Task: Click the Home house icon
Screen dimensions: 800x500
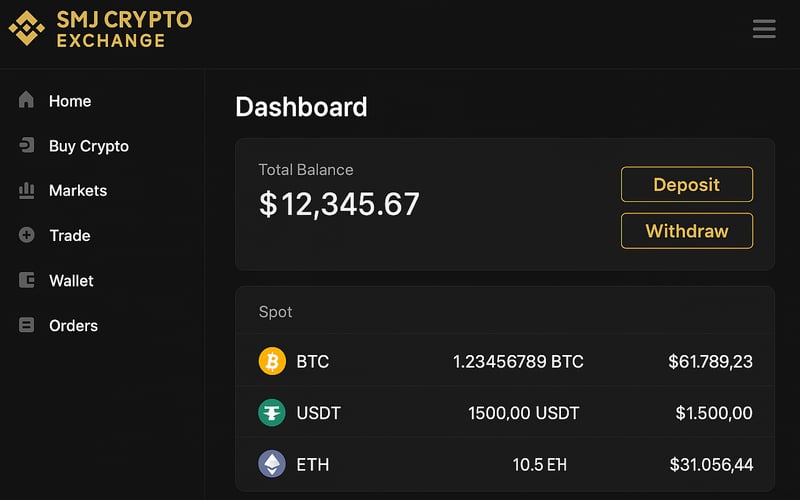Action: (x=27, y=100)
